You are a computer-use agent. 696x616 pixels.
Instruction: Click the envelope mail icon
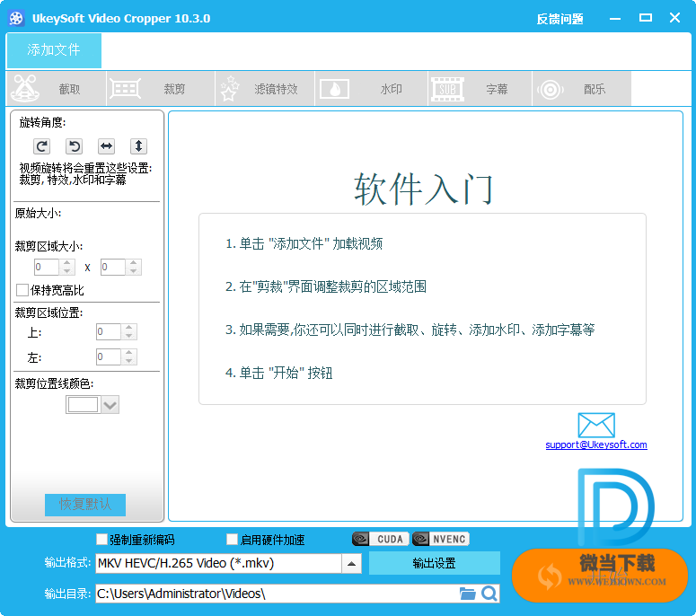596,425
